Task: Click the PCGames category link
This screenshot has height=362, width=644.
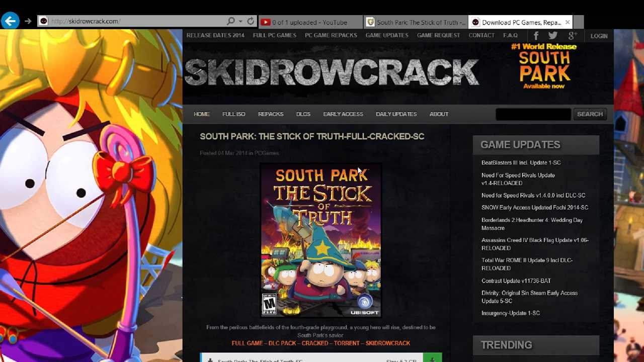Action: click(266, 153)
